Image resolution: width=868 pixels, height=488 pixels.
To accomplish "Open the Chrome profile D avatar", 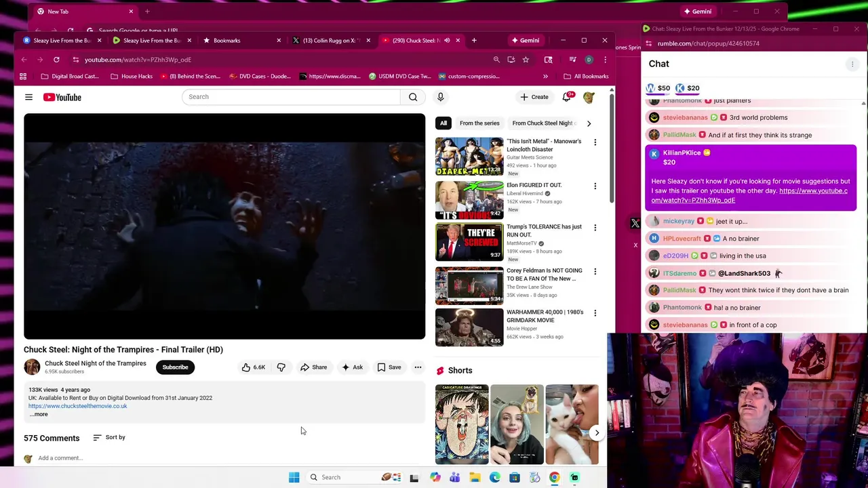I will [589, 60].
